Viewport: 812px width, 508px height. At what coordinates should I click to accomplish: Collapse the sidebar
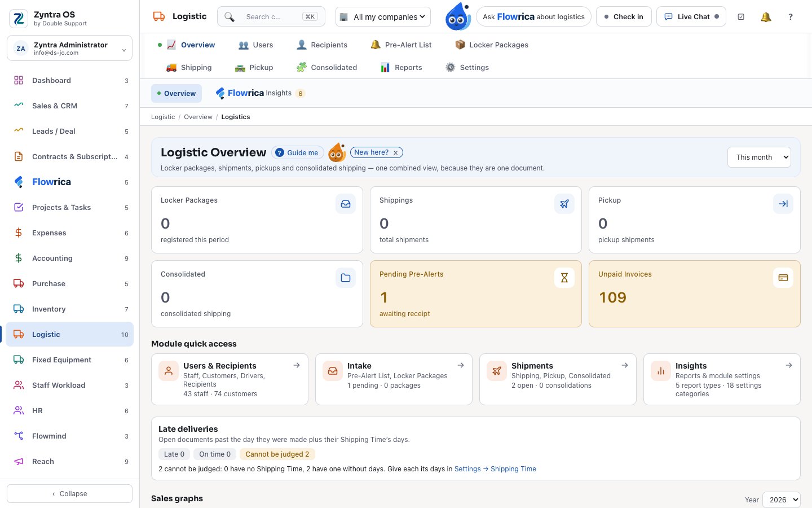[69, 493]
